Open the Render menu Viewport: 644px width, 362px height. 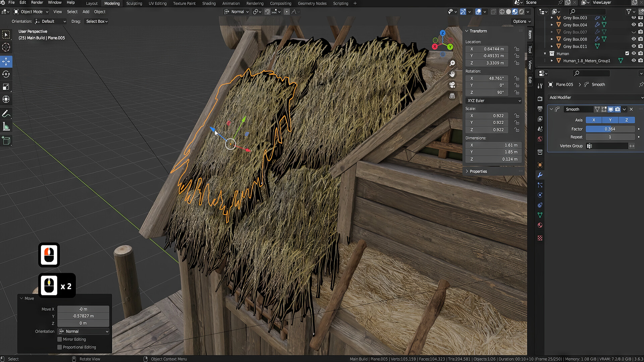coord(37,2)
